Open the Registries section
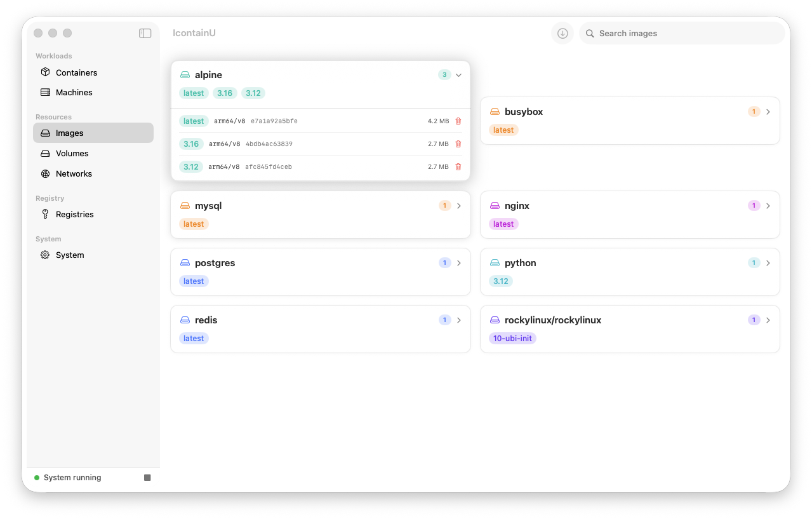The height and width of the screenshot is (519, 812). pos(93,214)
